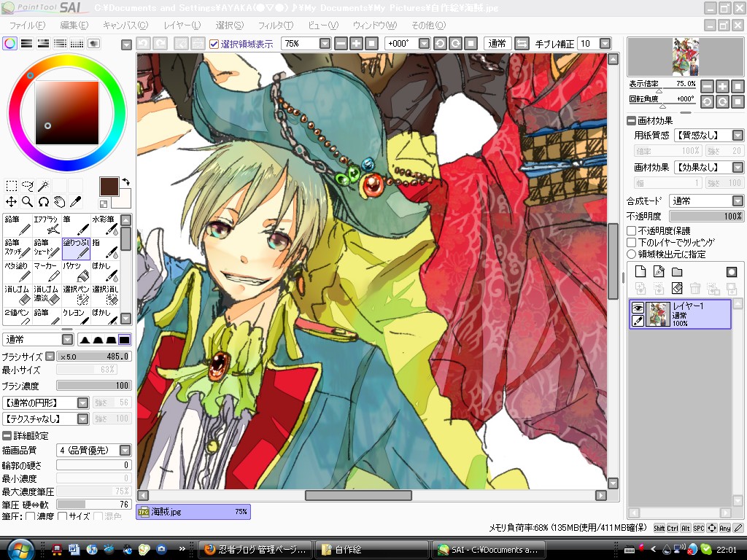Select the eyedropper color picker tool
Image resolution: width=747 pixels, height=560 pixels.
[75, 202]
